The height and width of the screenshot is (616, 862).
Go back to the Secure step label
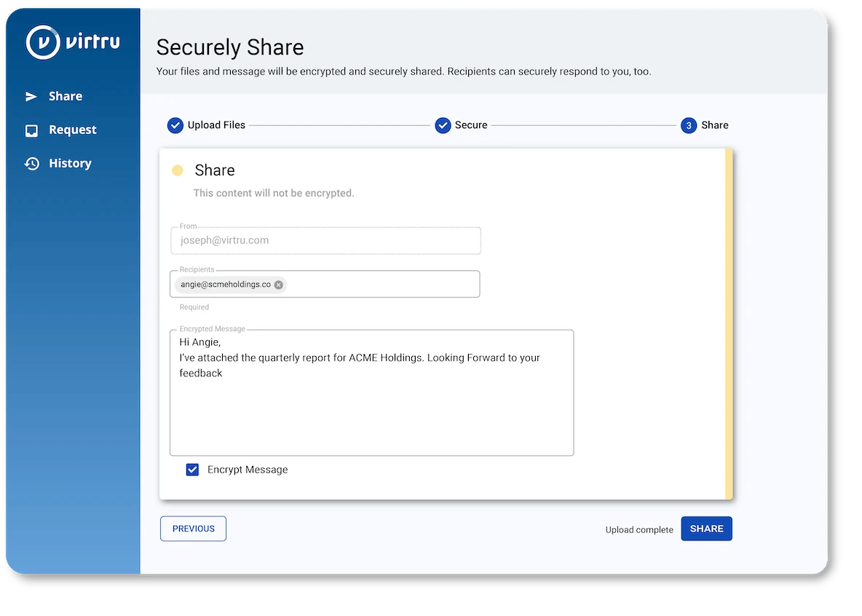(x=471, y=125)
